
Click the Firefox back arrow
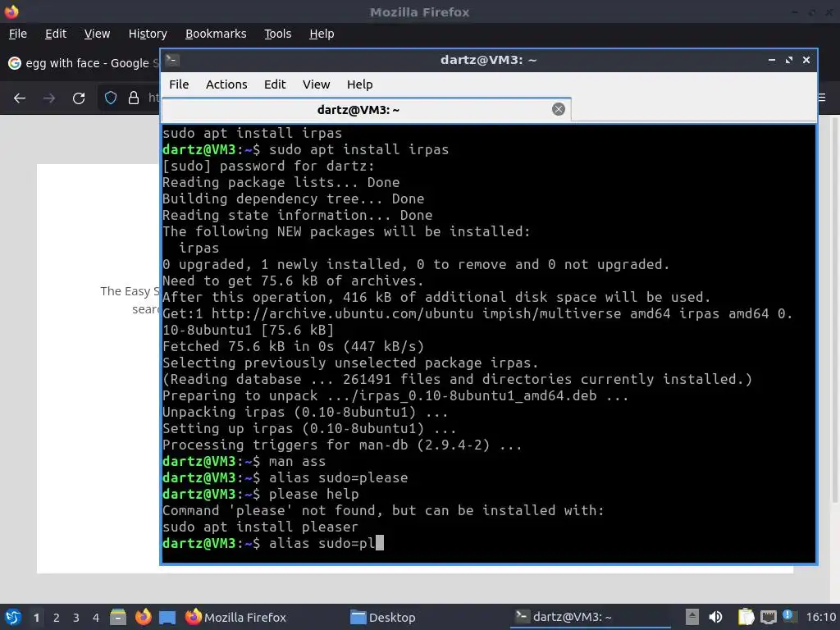click(x=20, y=98)
